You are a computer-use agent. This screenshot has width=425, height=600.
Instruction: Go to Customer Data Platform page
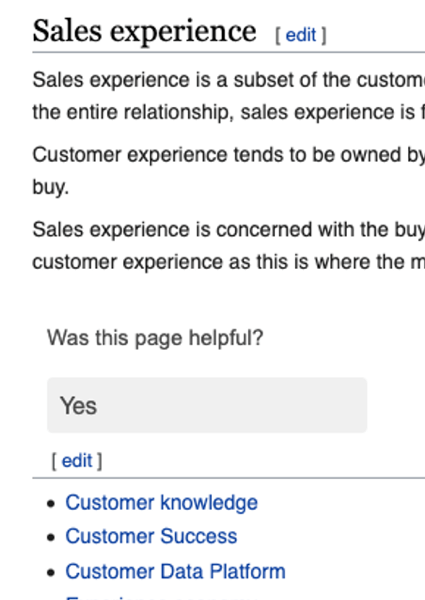point(175,571)
